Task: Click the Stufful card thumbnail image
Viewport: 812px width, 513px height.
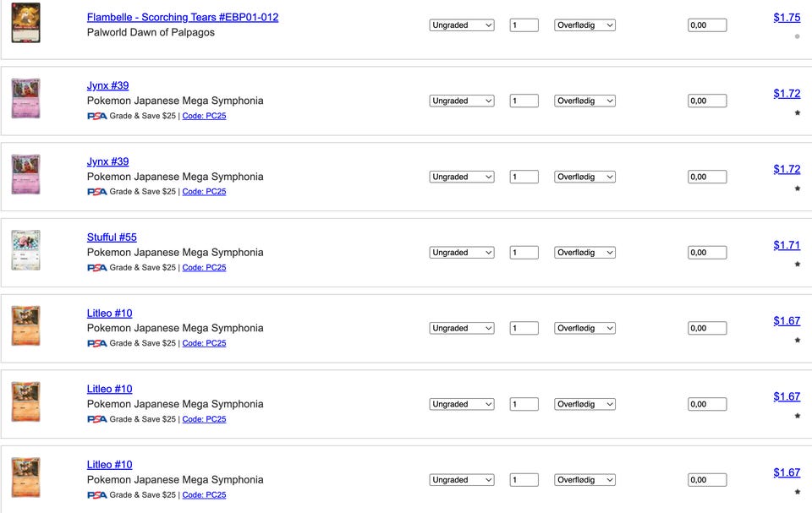Action: pyautogui.click(x=26, y=250)
